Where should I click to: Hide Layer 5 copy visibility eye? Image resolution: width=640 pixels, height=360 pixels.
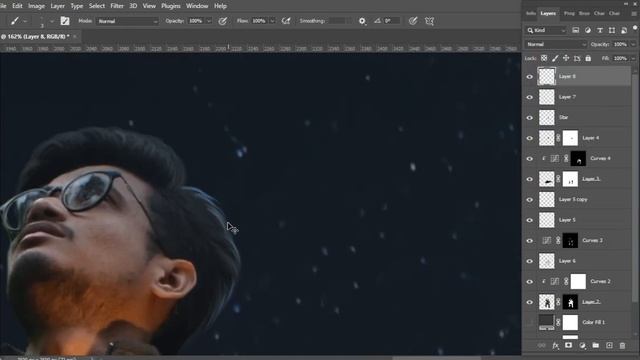530,200
